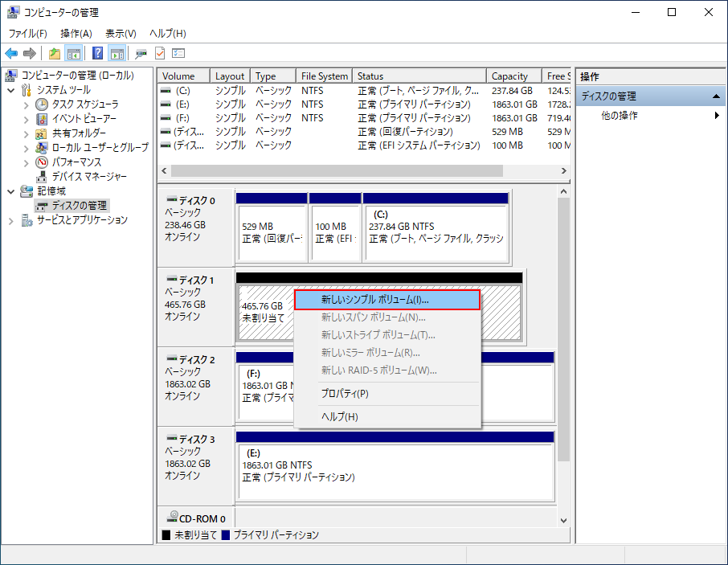Click the Type column header
The height and width of the screenshot is (565, 728).
click(273, 76)
